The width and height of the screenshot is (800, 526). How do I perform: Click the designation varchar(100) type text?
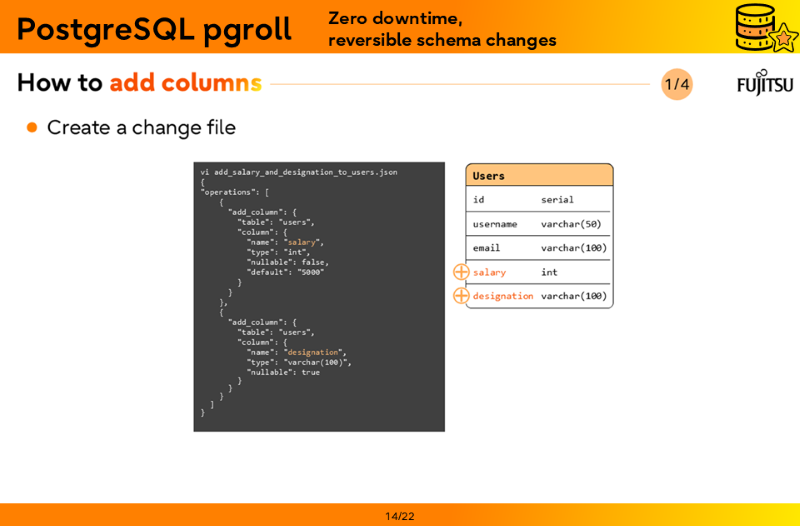[574, 296]
